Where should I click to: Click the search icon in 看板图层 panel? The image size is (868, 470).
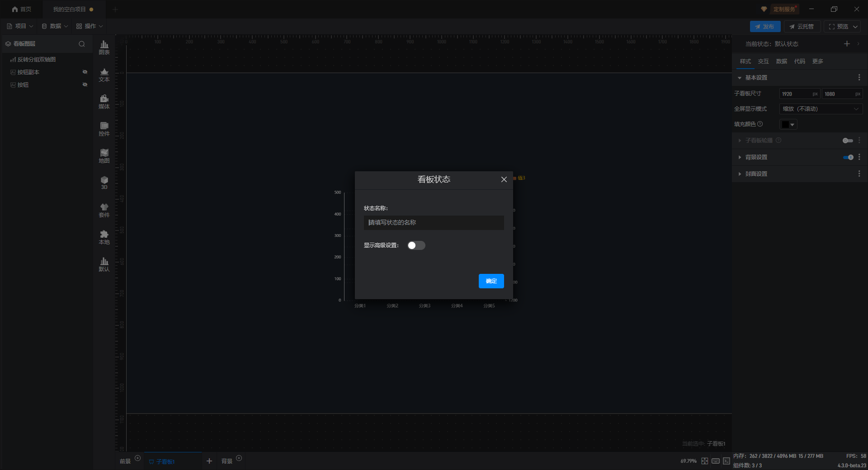[x=82, y=44]
